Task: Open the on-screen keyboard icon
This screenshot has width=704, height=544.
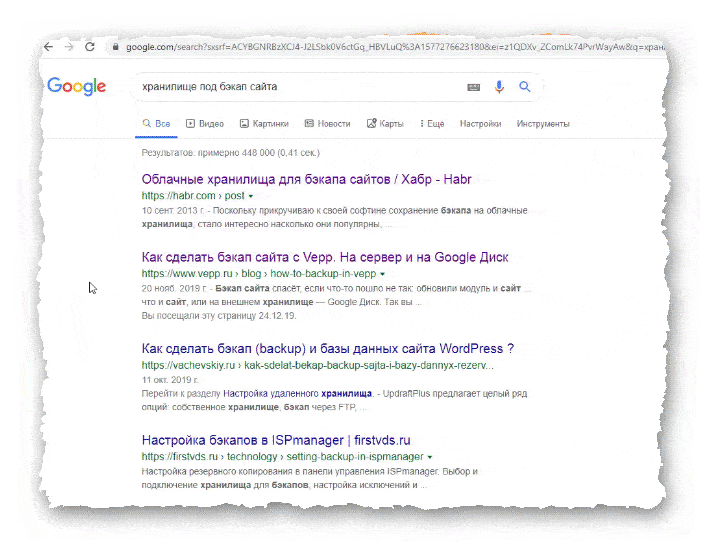Action: (474, 87)
